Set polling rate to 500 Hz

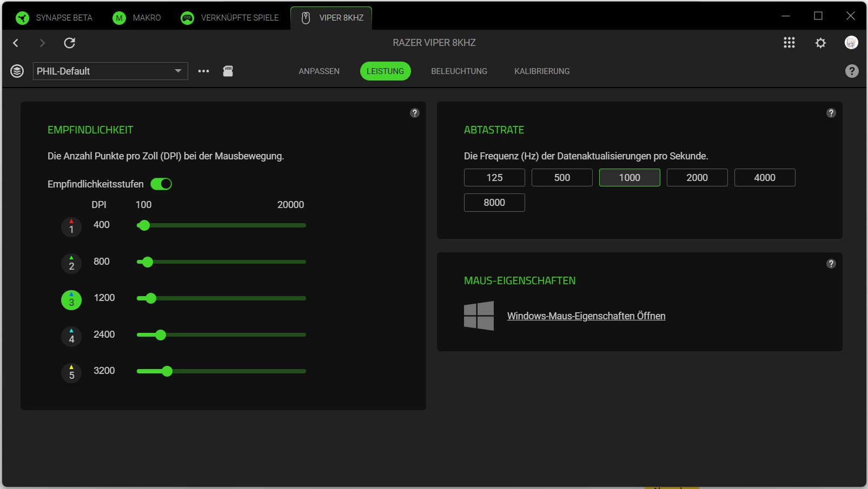[x=562, y=178]
